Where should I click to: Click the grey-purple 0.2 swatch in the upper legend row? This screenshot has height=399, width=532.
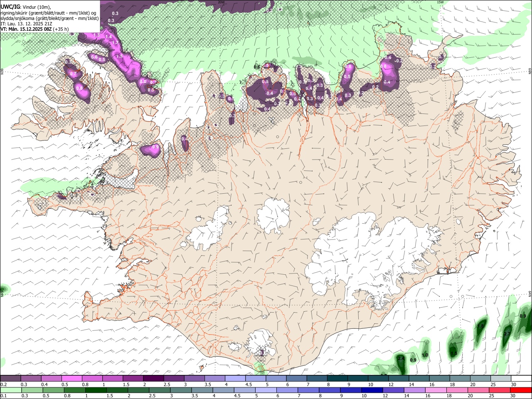(x=10, y=379)
